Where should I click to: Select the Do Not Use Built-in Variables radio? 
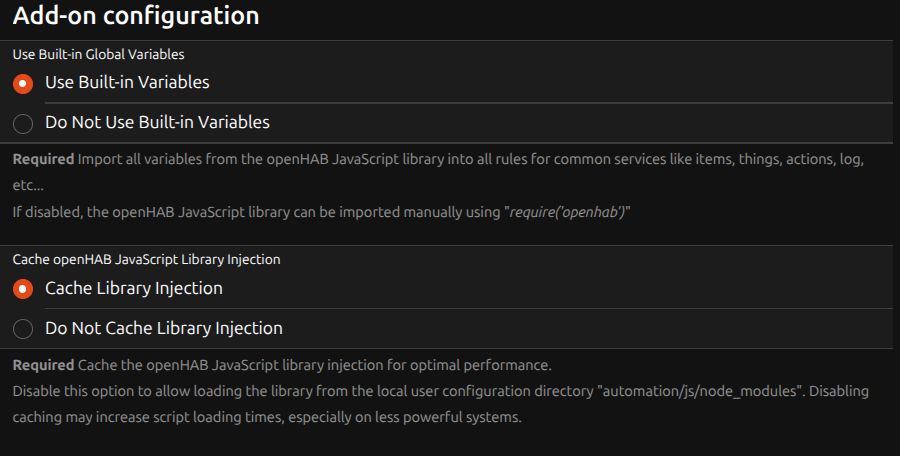pyautogui.click(x=23, y=124)
